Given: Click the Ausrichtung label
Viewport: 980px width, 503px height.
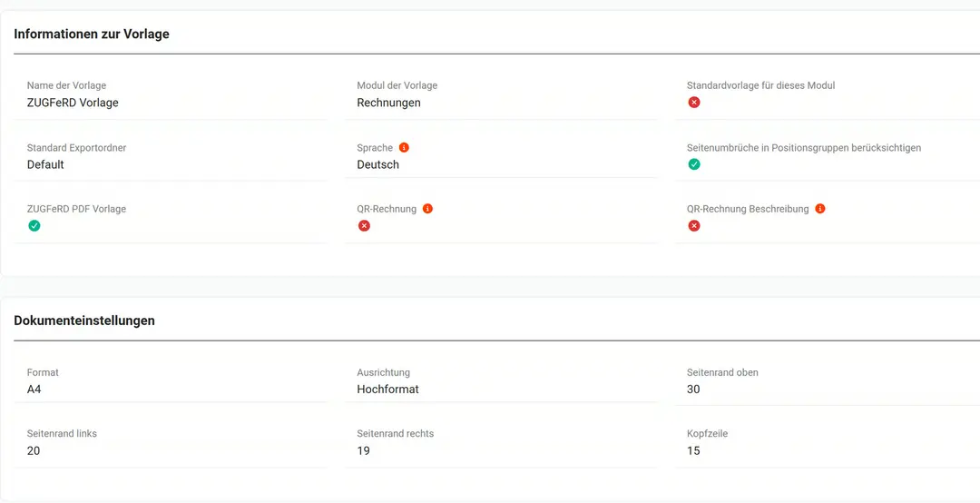Looking at the screenshot, I should (x=383, y=372).
